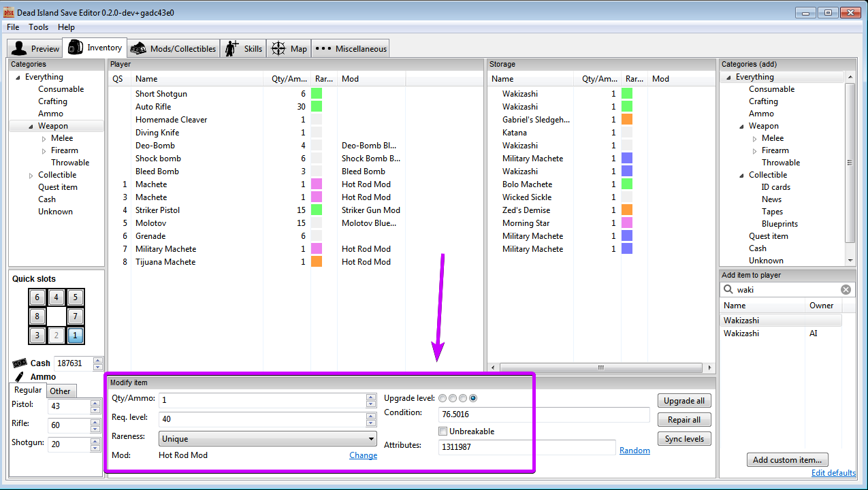Click the Miscellaneous tab dots icon
The width and height of the screenshot is (868, 490).
[323, 48]
